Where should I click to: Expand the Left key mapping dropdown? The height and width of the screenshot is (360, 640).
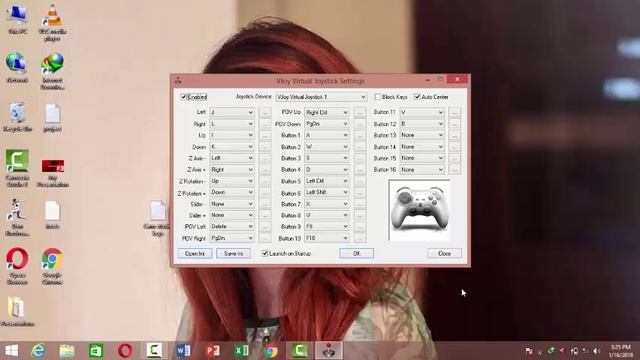pyautogui.click(x=232, y=112)
